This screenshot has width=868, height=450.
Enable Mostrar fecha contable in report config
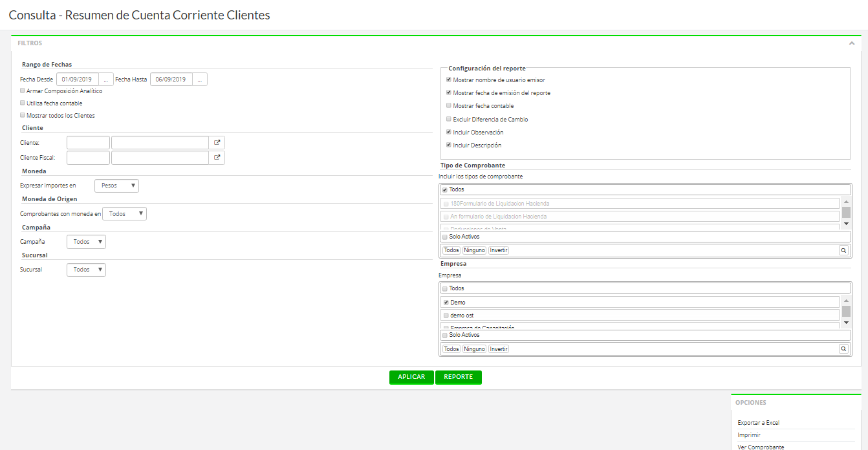pyautogui.click(x=449, y=105)
